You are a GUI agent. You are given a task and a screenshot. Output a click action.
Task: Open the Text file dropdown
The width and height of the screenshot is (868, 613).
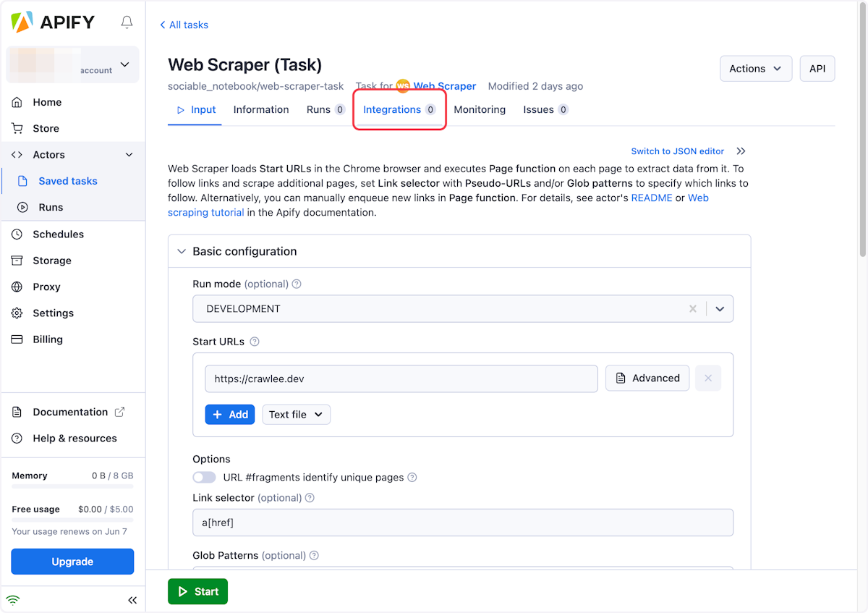coord(296,415)
